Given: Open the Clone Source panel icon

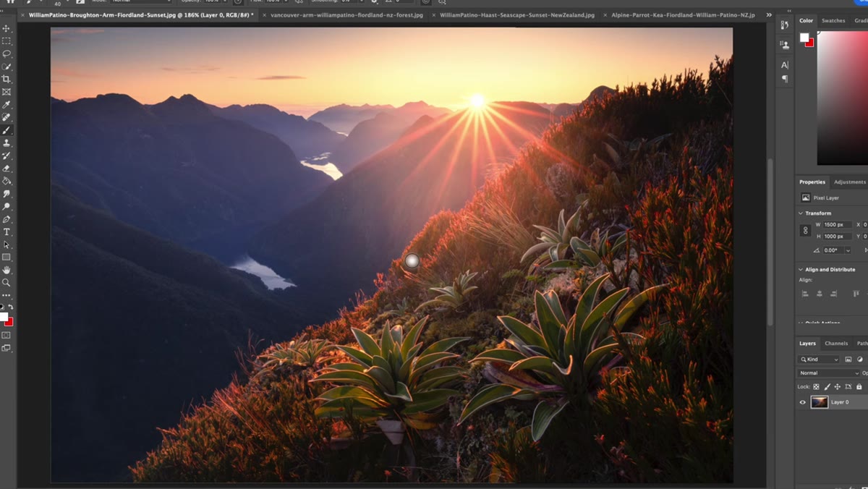Looking at the screenshot, I should click(x=785, y=44).
